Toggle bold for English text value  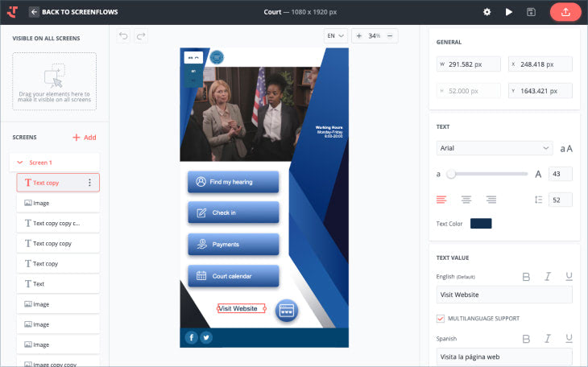pos(526,276)
